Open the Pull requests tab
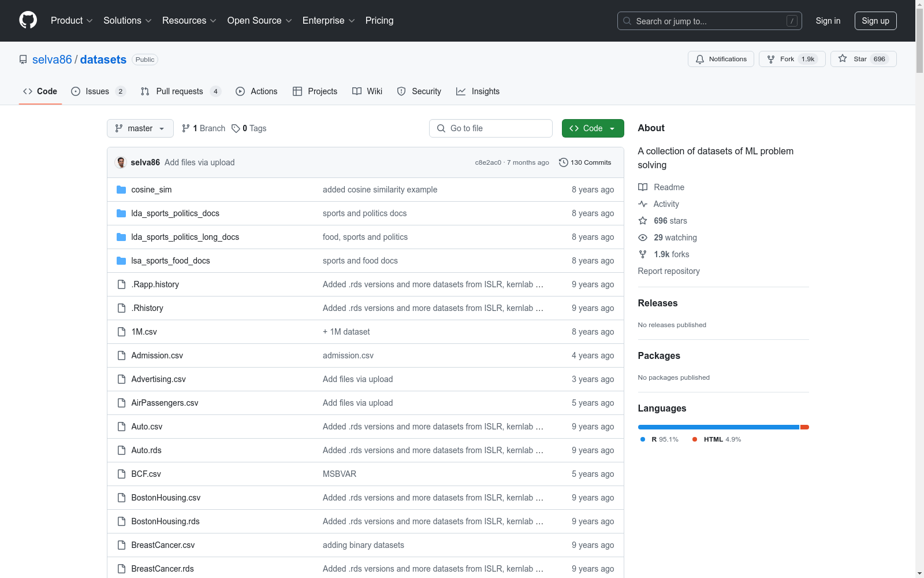 tap(181, 91)
